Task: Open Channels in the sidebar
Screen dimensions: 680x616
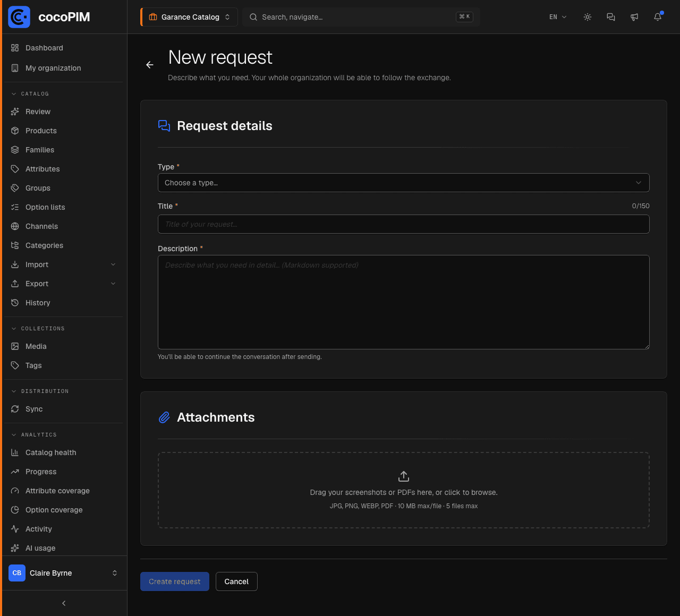Action: [x=63, y=226]
